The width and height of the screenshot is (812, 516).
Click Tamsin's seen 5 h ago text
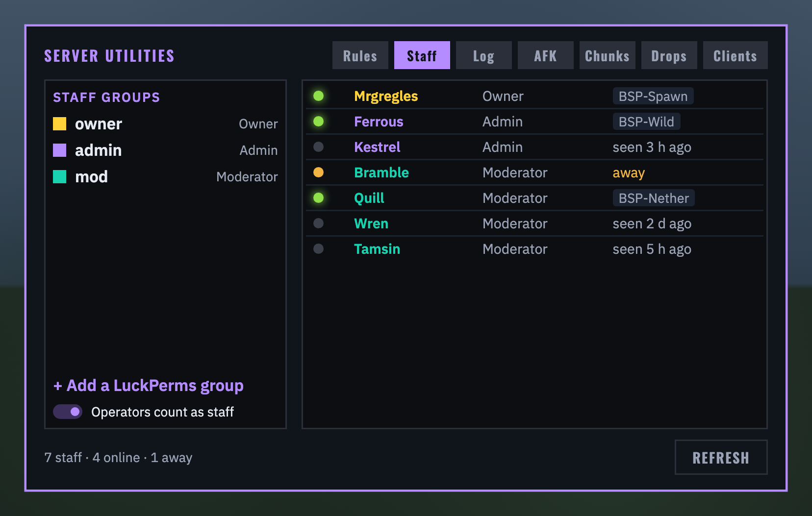click(x=652, y=249)
